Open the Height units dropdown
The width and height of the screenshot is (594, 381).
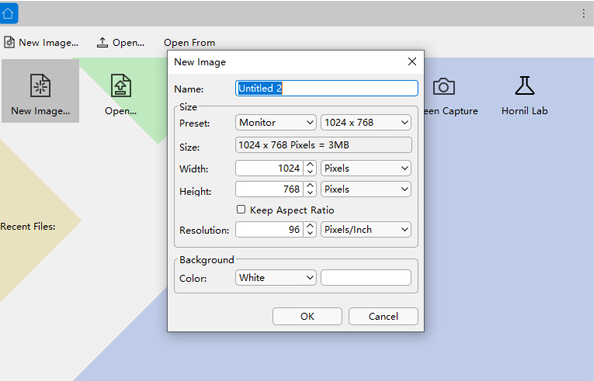click(x=366, y=189)
